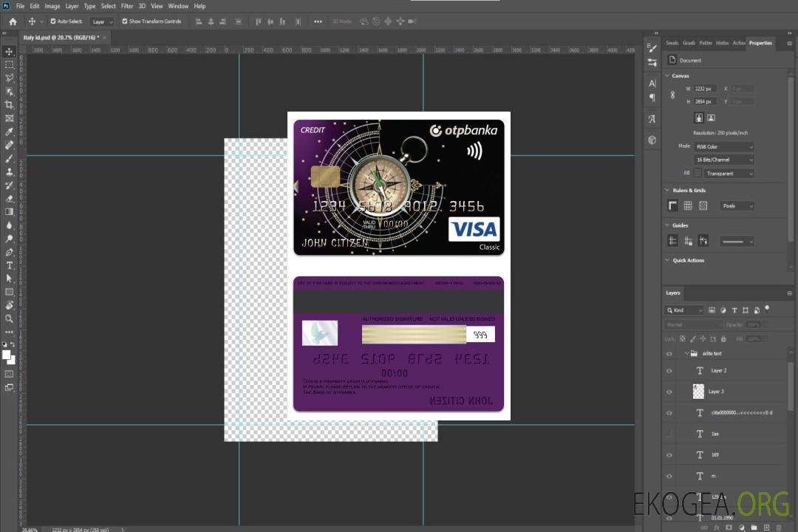
Task: Select the Horizontal Type tool
Action: [x=9, y=265]
